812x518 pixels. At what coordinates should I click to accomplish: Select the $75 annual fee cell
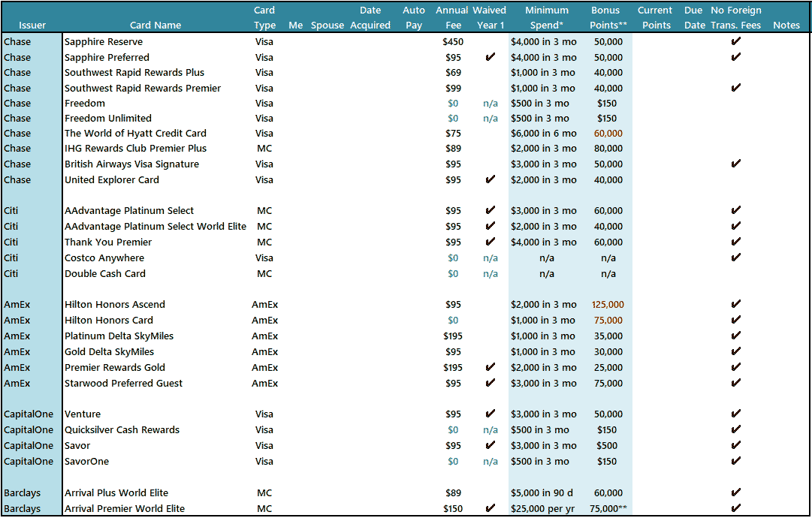click(453, 133)
